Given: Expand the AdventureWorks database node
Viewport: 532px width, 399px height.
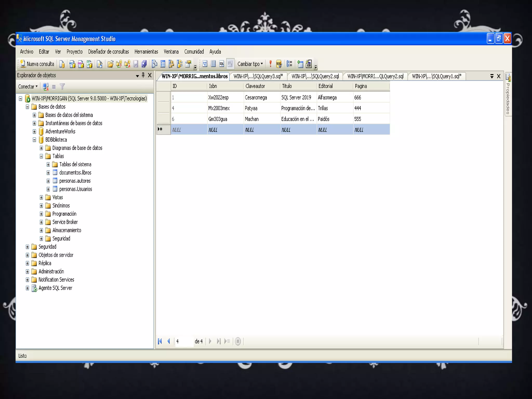Looking at the screenshot, I should tap(34, 131).
